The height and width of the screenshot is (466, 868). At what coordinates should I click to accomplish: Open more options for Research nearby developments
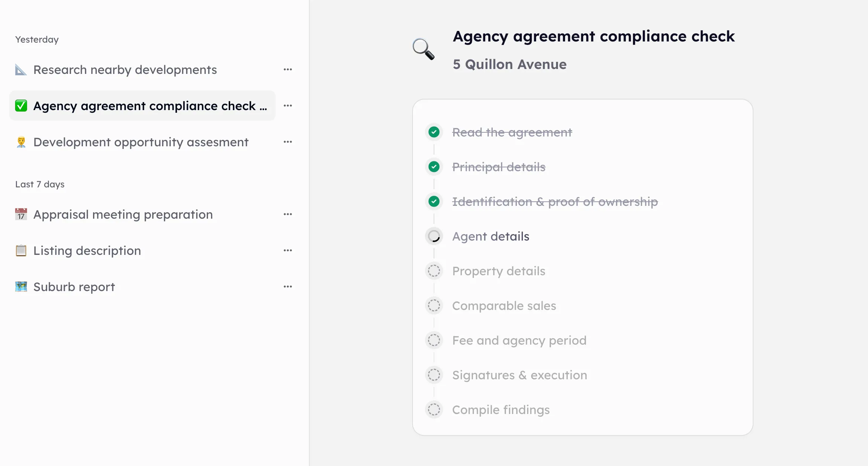(288, 70)
